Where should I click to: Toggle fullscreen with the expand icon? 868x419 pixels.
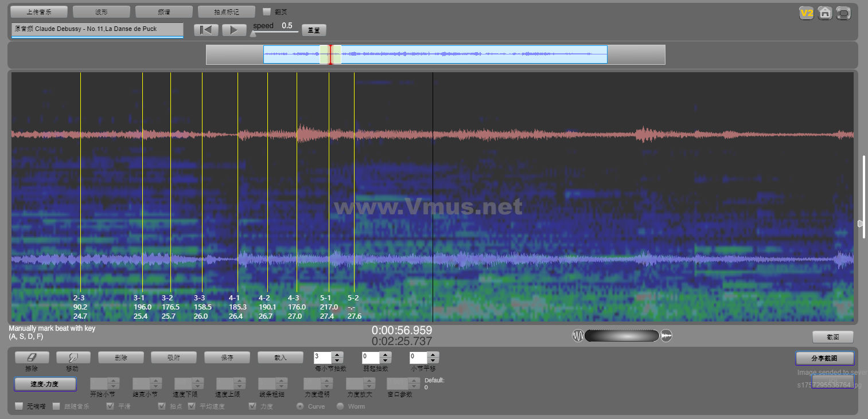[x=843, y=13]
